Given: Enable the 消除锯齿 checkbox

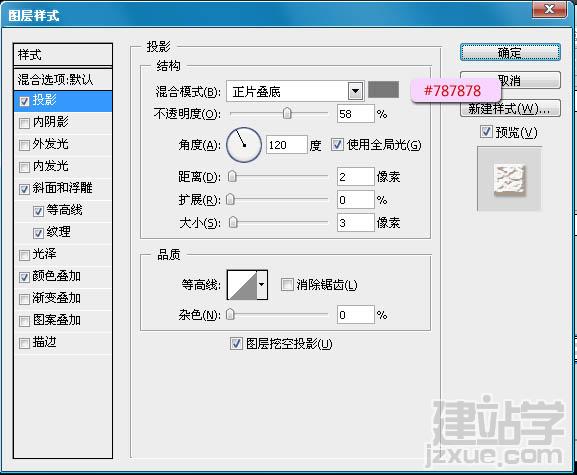Looking at the screenshot, I should pos(287,284).
